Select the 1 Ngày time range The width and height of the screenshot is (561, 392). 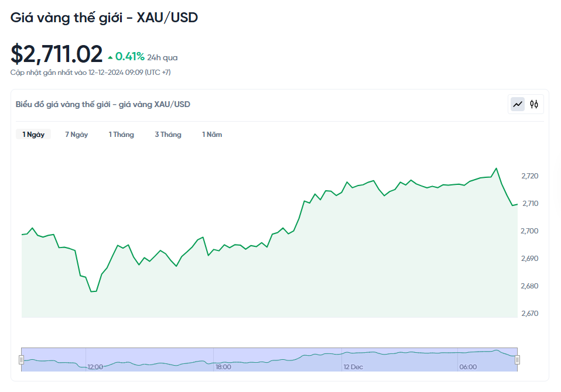pyautogui.click(x=33, y=135)
